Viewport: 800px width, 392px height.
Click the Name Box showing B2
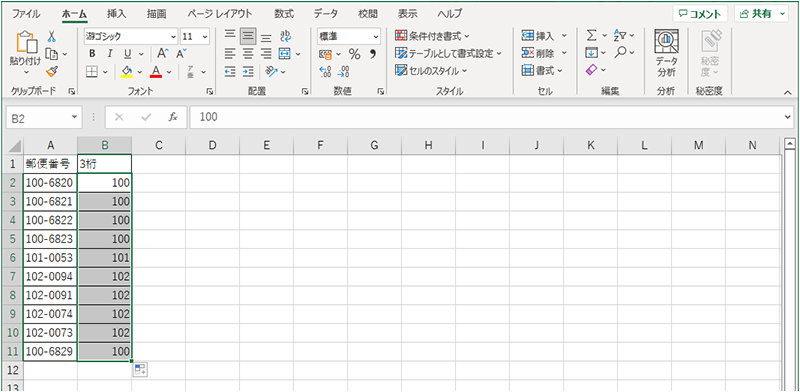coord(43,117)
